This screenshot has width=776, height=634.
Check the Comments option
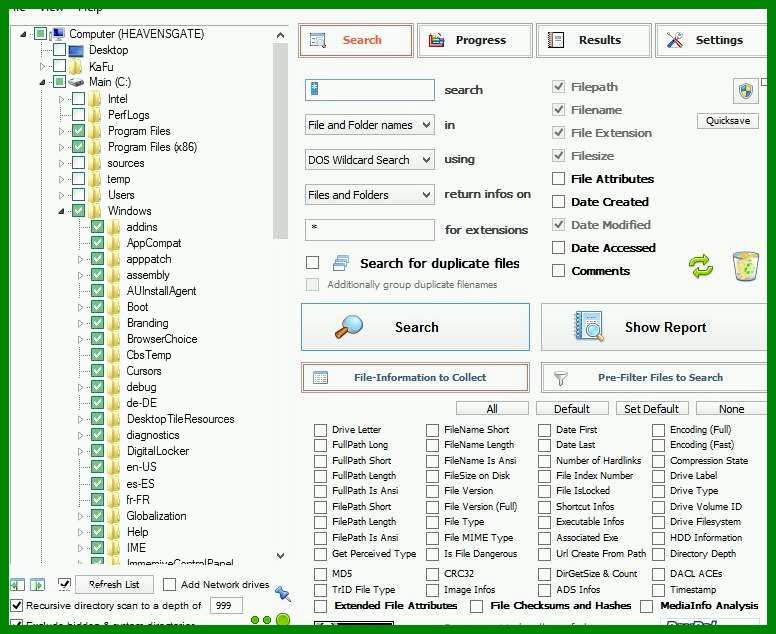[558, 271]
